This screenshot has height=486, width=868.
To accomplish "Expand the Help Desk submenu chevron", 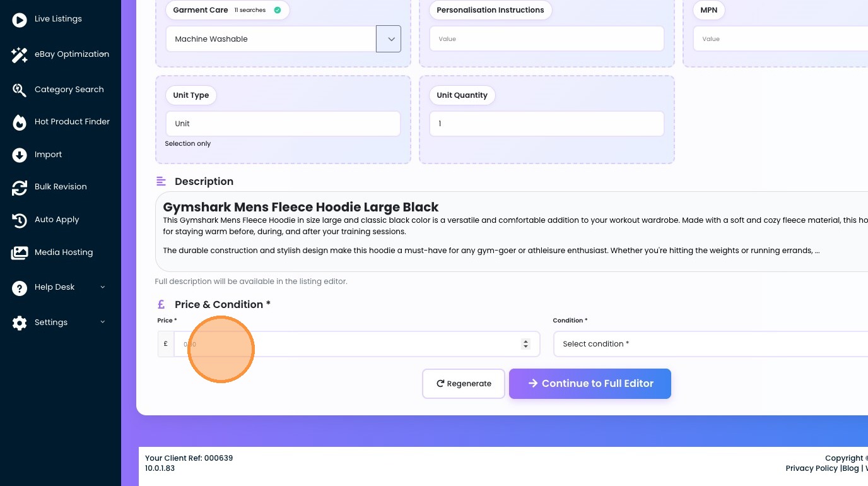I will pyautogui.click(x=103, y=287).
